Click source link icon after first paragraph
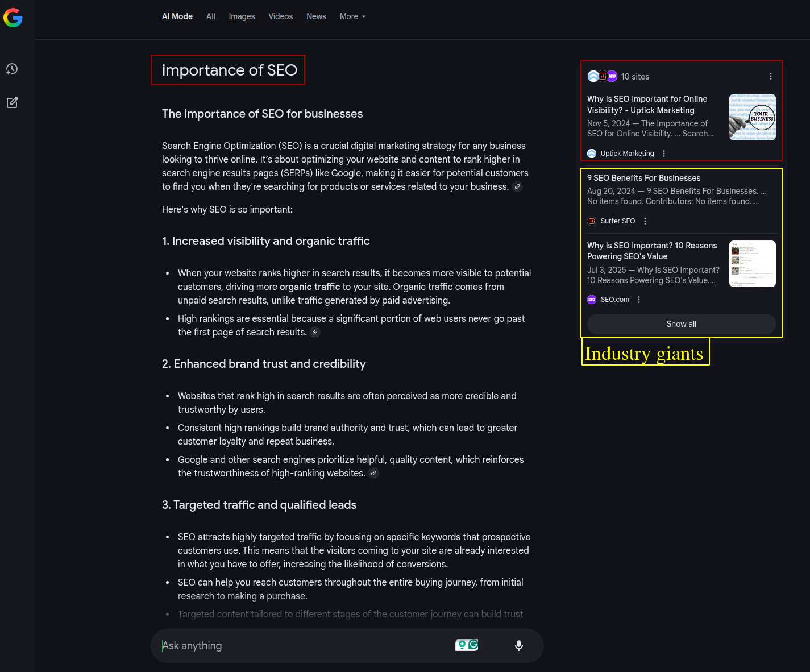 pyautogui.click(x=517, y=186)
